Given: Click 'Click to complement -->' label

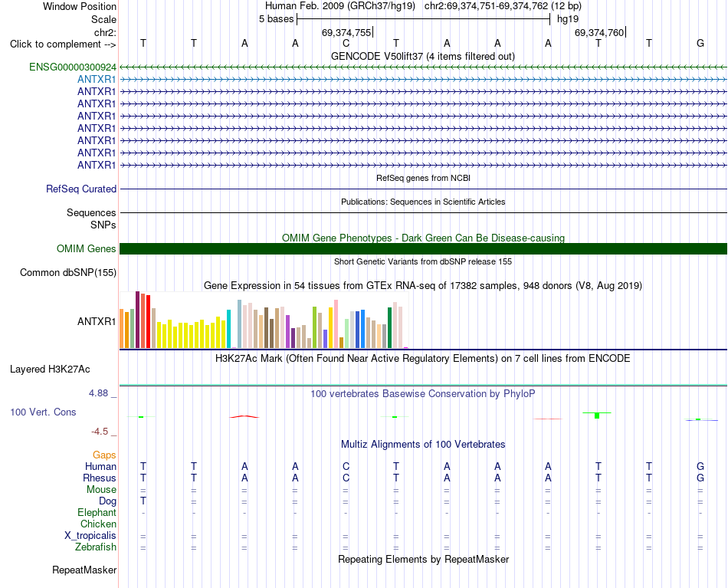Looking at the screenshot, I should [x=63, y=44].
